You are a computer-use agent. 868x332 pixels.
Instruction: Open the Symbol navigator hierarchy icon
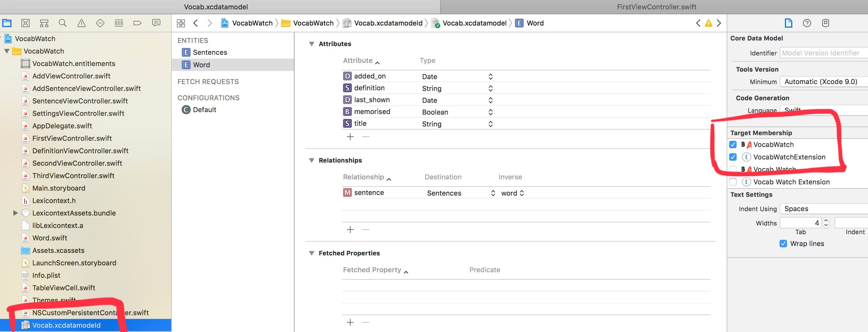click(x=44, y=23)
